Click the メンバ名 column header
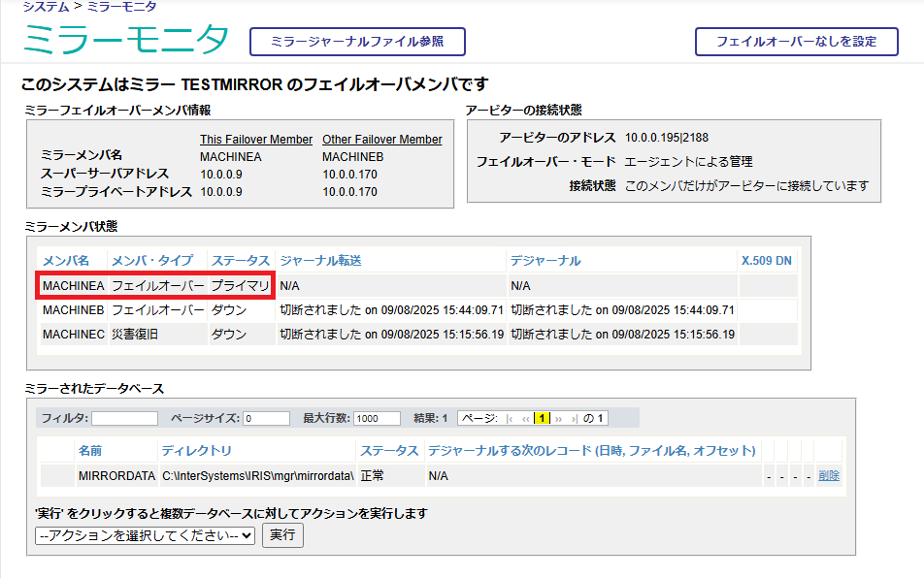Viewport: 924px width, 578px height. [66, 260]
